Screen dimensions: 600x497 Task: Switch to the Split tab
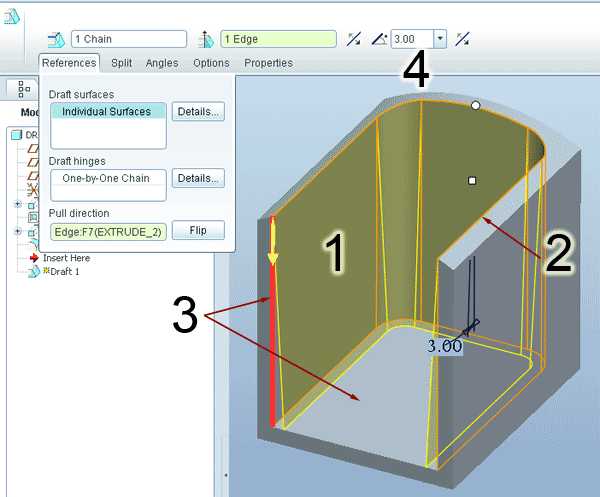coord(121,63)
